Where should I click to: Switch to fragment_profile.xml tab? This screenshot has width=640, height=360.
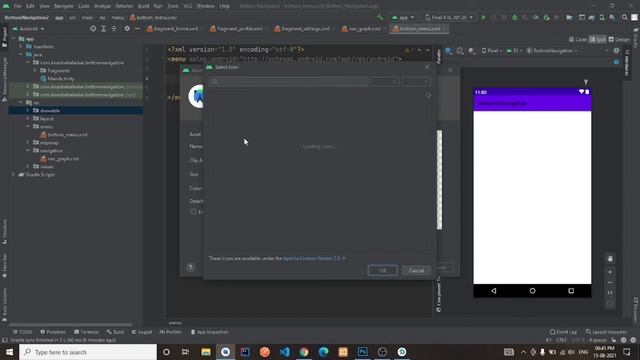(x=239, y=29)
